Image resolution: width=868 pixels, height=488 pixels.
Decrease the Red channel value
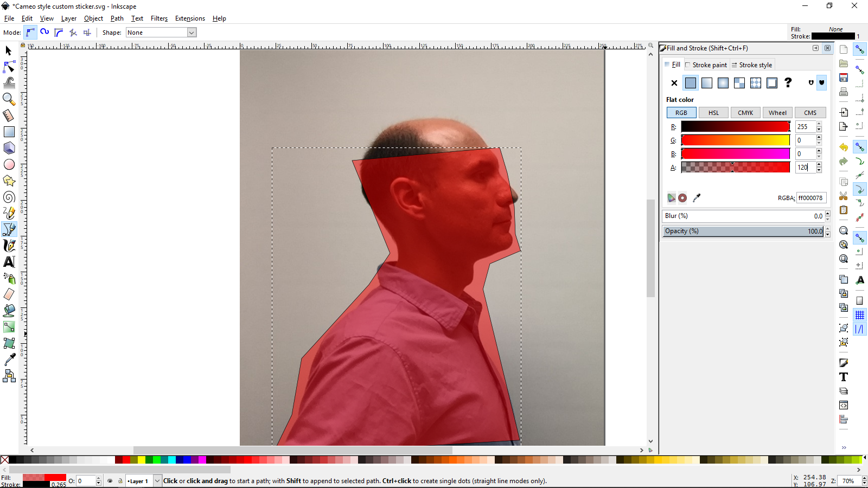(819, 130)
